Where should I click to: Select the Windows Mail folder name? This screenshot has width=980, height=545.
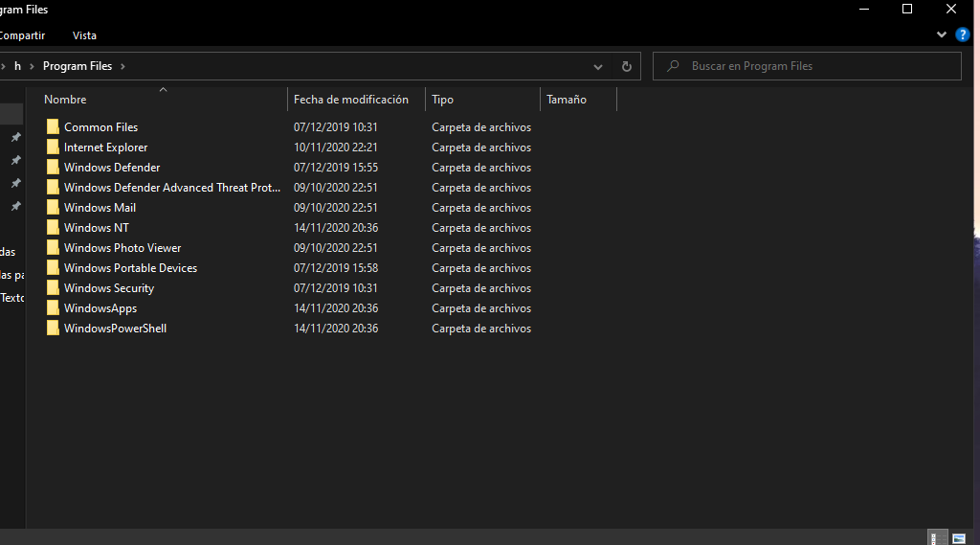100,207
